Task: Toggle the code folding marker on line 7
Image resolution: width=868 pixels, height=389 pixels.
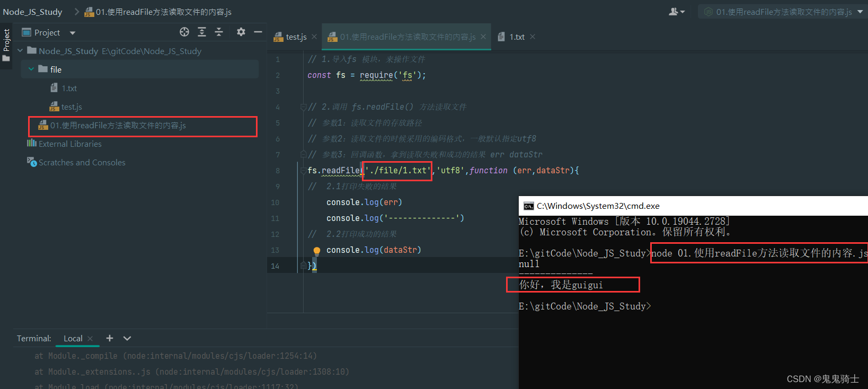Action: point(303,155)
